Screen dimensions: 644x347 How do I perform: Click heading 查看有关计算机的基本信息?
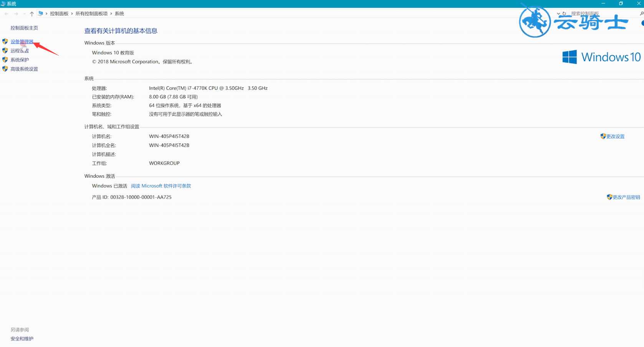(x=121, y=31)
